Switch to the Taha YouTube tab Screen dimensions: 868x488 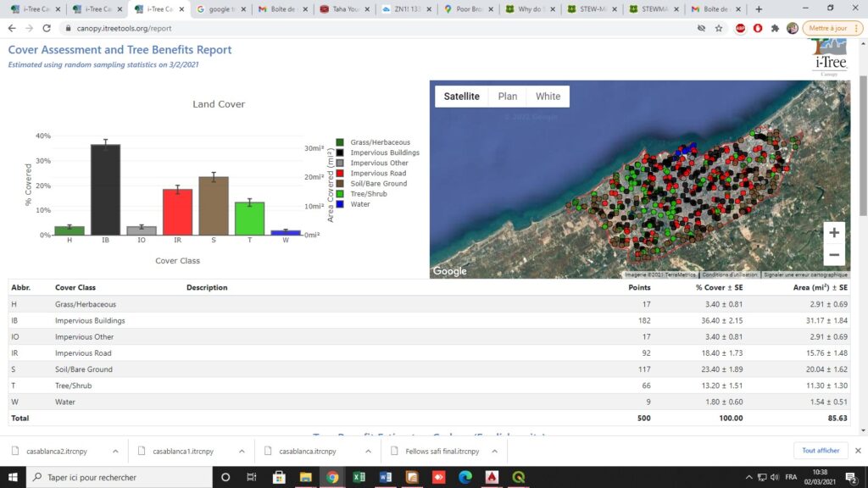click(344, 8)
